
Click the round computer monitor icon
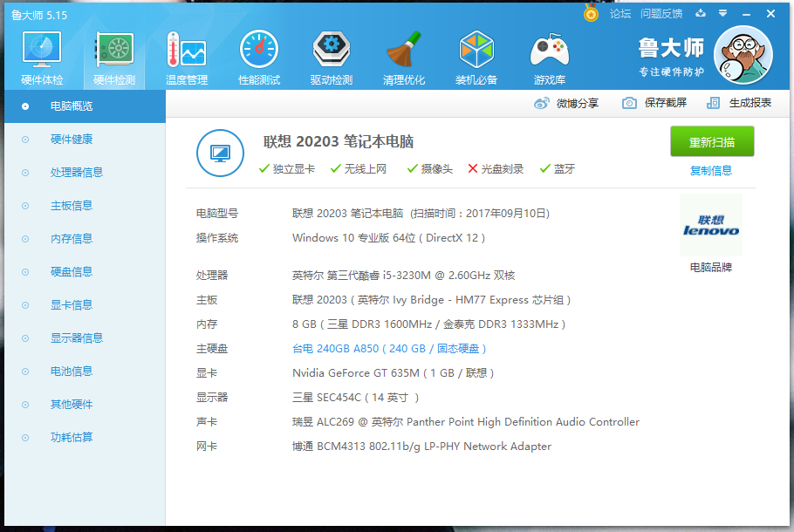pyautogui.click(x=220, y=153)
